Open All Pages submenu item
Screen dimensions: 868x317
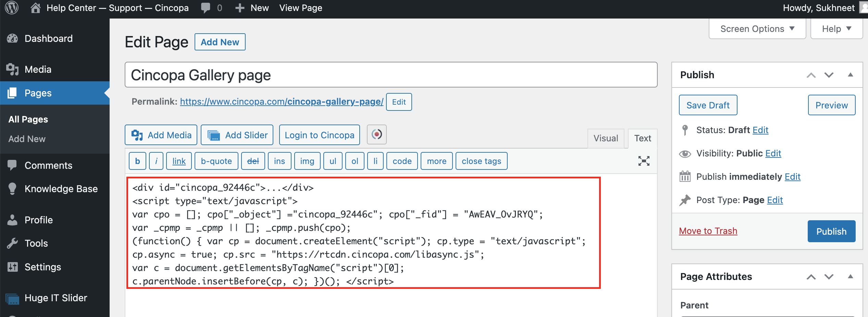(x=28, y=119)
